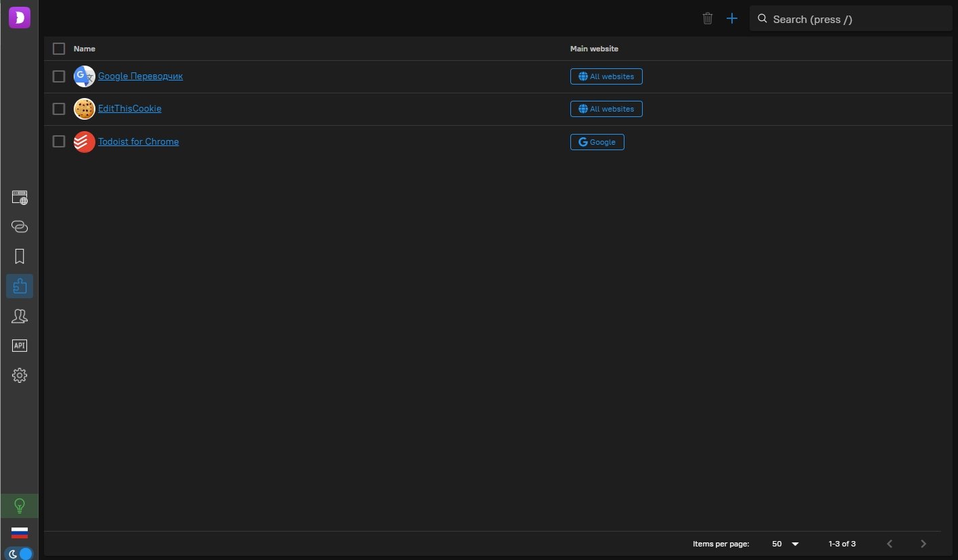
Task: Check the select-all header checkbox
Action: click(x=59, y=49)
